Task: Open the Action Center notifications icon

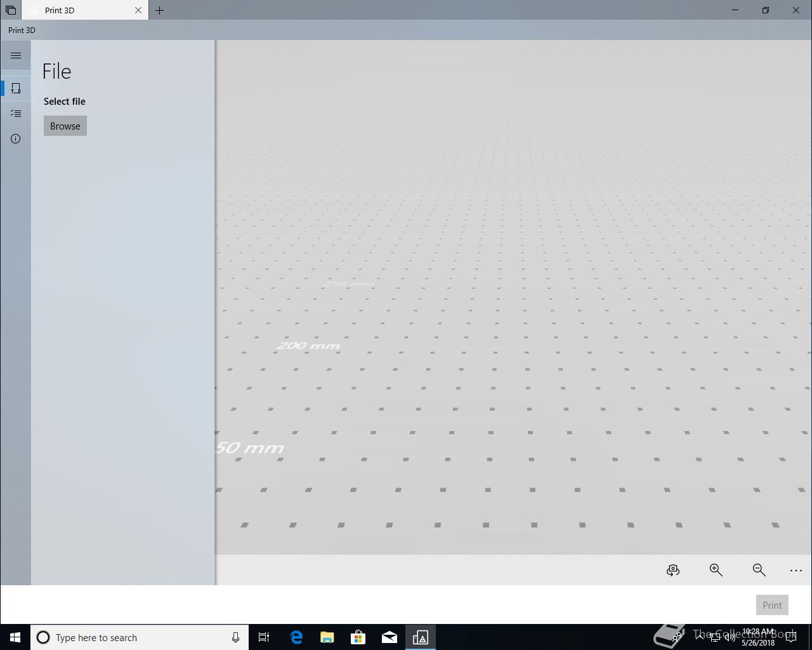Action: (x=791, y=637)
